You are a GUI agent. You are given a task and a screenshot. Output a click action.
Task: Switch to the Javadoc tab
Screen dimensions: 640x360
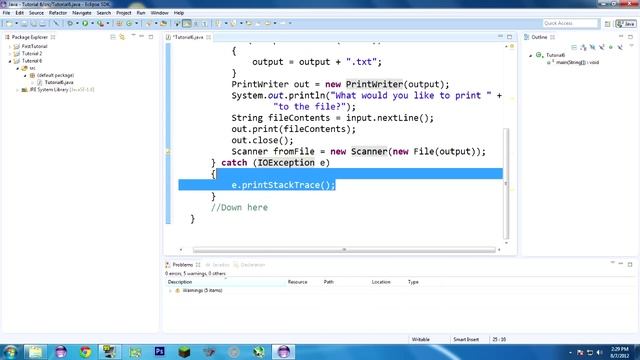[217, 265]
